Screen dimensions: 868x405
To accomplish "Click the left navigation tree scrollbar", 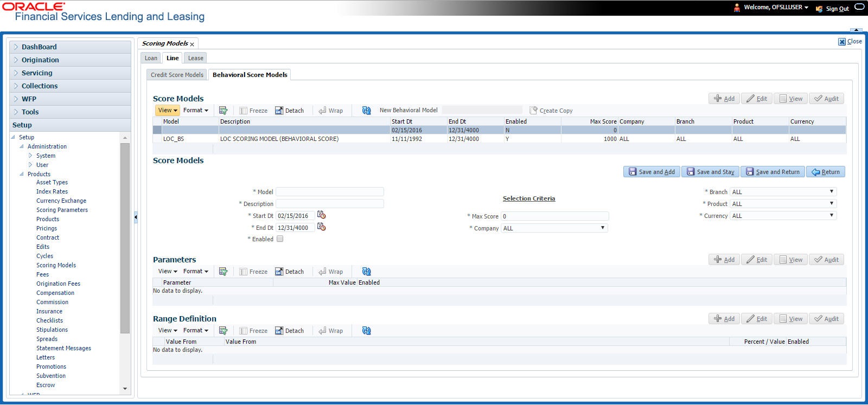I will (125, 239).
